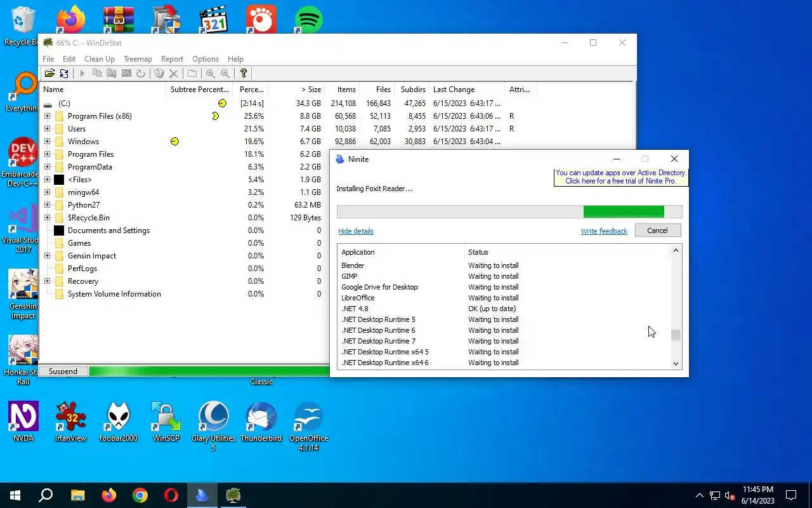The height and width of the screenshot is (508, 812).
Task: Click the Ninite list scroll up arrow
Action: click(x=676, y=250)
